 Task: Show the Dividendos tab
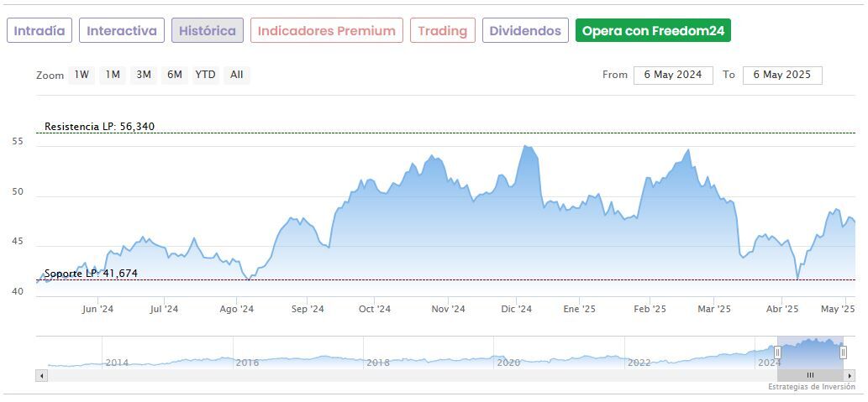525,31
